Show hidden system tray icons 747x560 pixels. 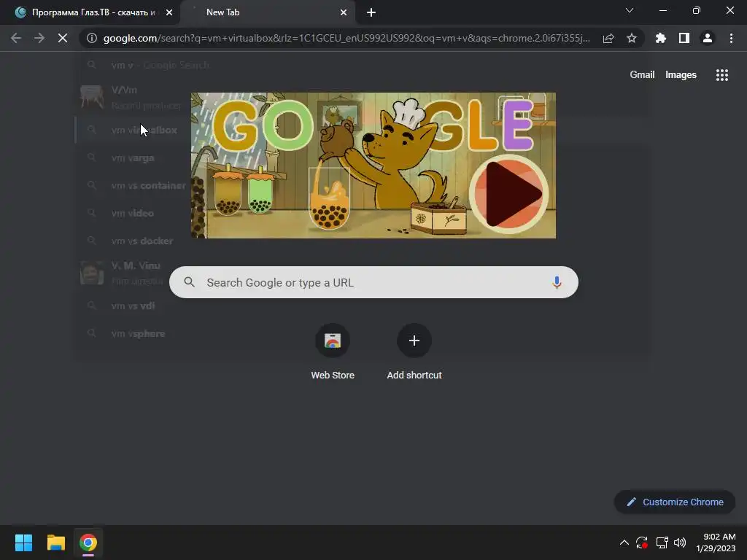pos(624,542)
